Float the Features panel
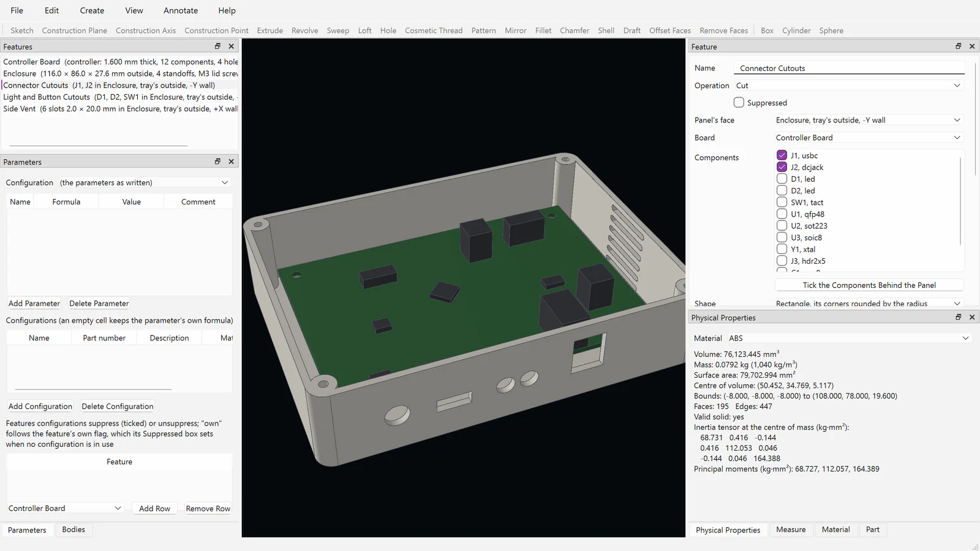980x551 pixels. click(217, 47)
